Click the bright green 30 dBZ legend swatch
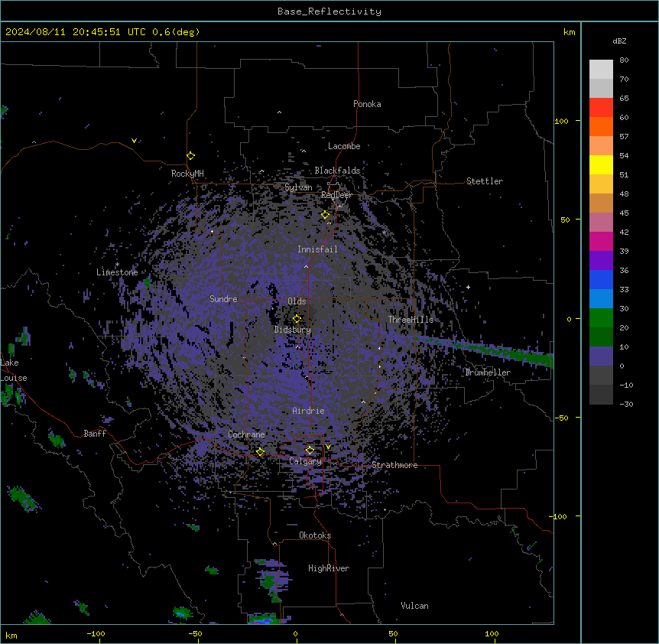 (601, 318)
